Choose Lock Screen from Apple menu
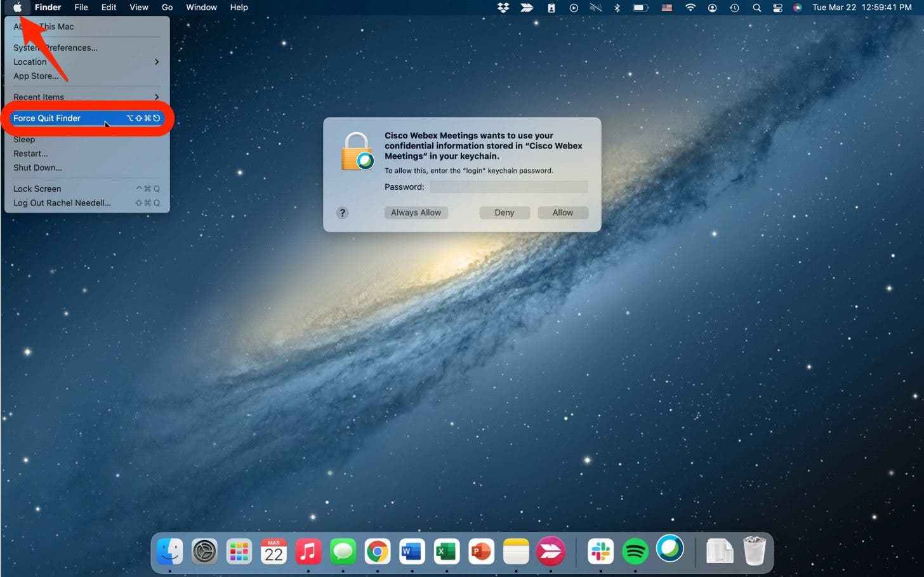Viewport: 924px width, 577px height. tap(37, 189)
